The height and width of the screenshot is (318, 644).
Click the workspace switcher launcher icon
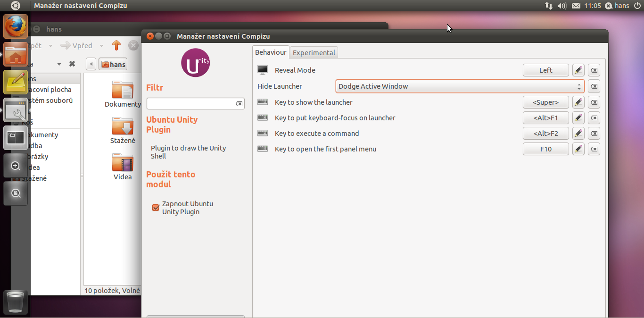pyautogui.click(x=16, y=138)
